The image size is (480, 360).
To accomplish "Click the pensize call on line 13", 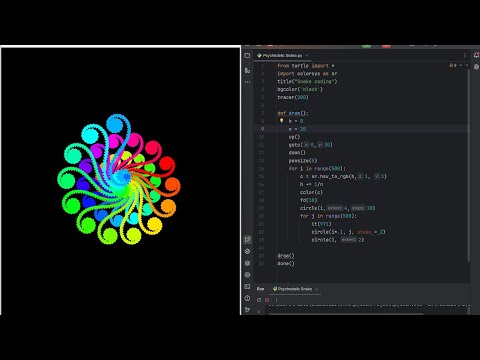I will (x=303, y=161).
